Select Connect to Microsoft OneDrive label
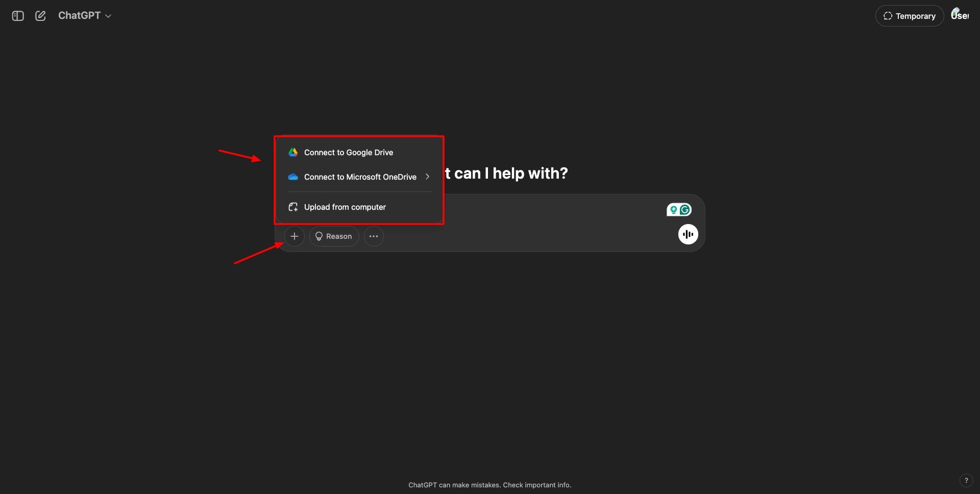 360,177
